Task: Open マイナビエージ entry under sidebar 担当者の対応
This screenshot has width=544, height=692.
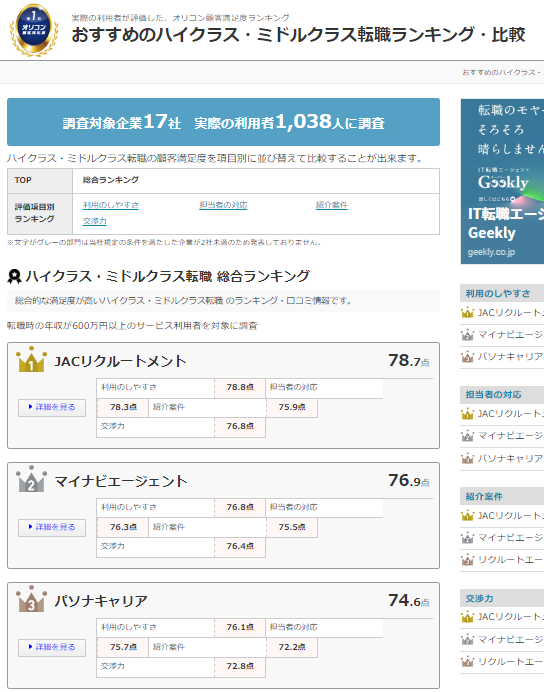Action: pyautogui.click(x=510, y=436)
